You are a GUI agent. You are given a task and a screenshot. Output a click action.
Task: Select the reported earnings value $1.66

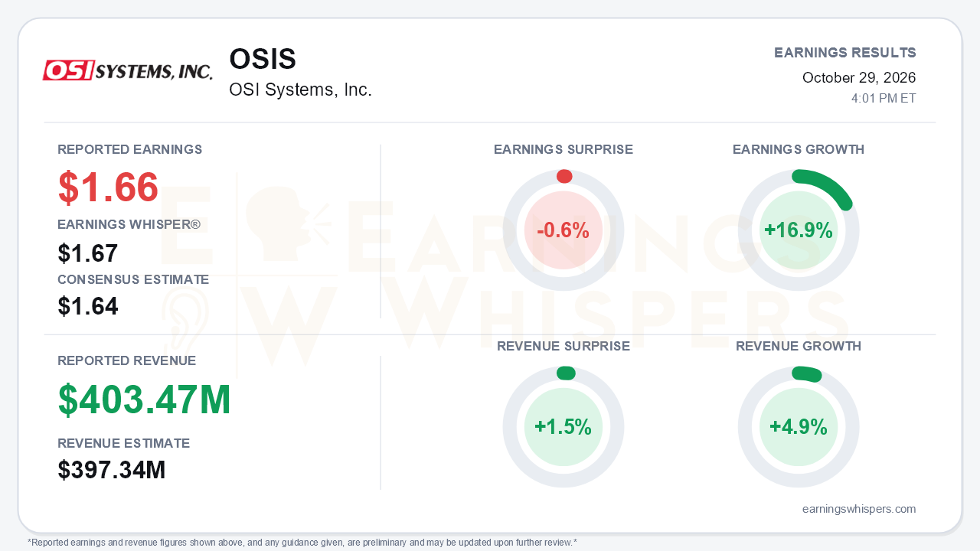click(108, 187)
